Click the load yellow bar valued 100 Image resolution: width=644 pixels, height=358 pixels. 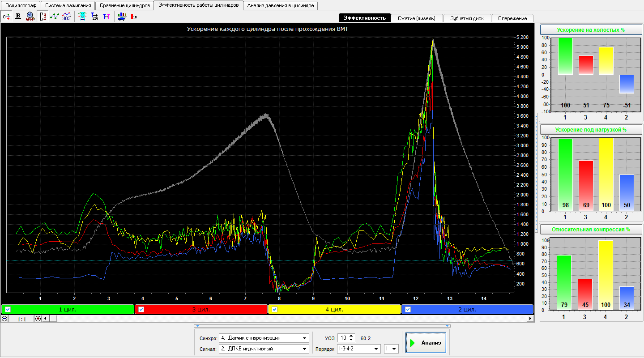coord(606,175)
